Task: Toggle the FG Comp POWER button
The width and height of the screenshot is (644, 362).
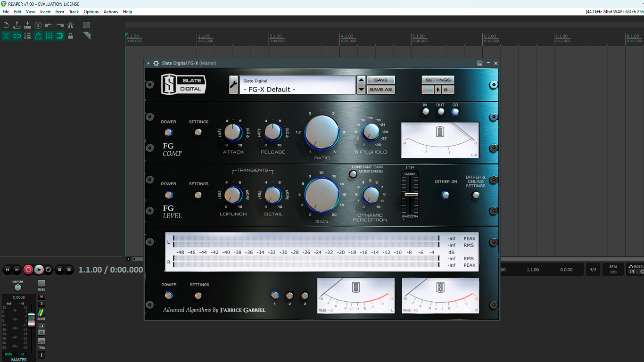Action: point(168,132)
